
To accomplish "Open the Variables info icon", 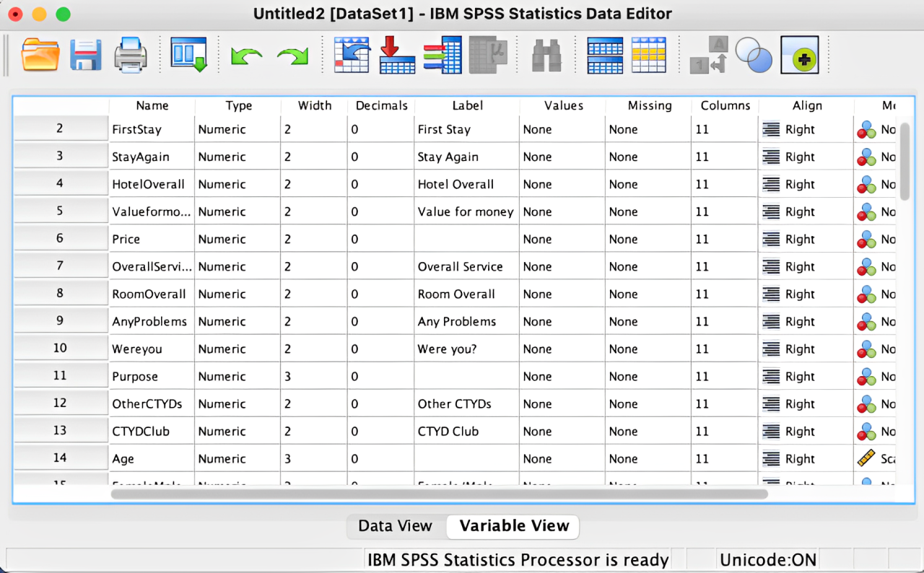I will coord(443,55).
